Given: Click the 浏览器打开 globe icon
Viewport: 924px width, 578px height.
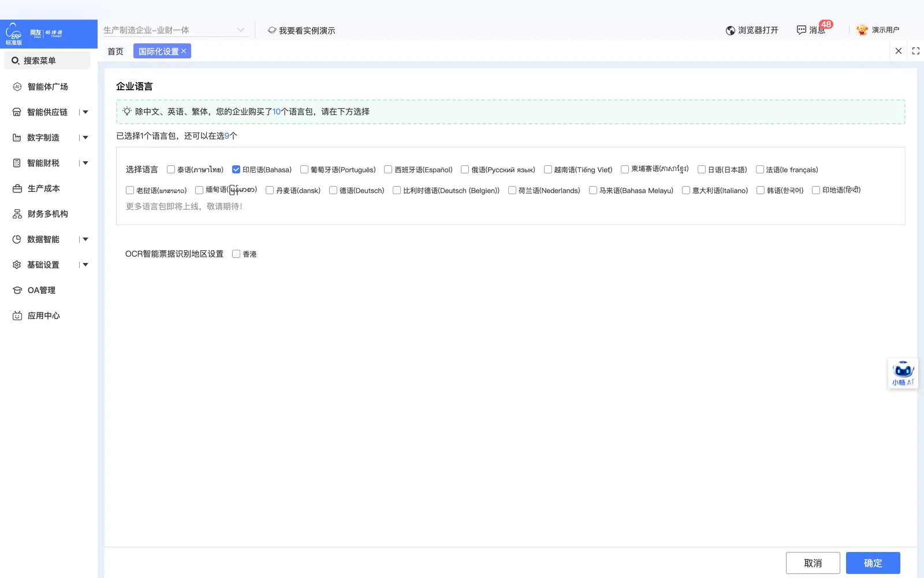Looking at the screenshot, I should pyautogui.click(x=730, y=30).
